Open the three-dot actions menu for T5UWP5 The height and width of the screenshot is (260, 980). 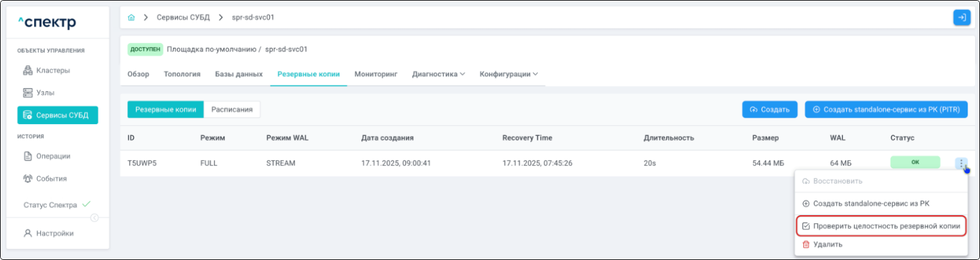pos(961,163)
